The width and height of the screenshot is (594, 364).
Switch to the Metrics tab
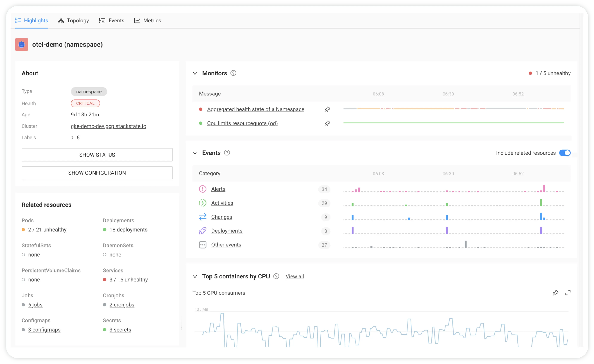click(152, 20)
